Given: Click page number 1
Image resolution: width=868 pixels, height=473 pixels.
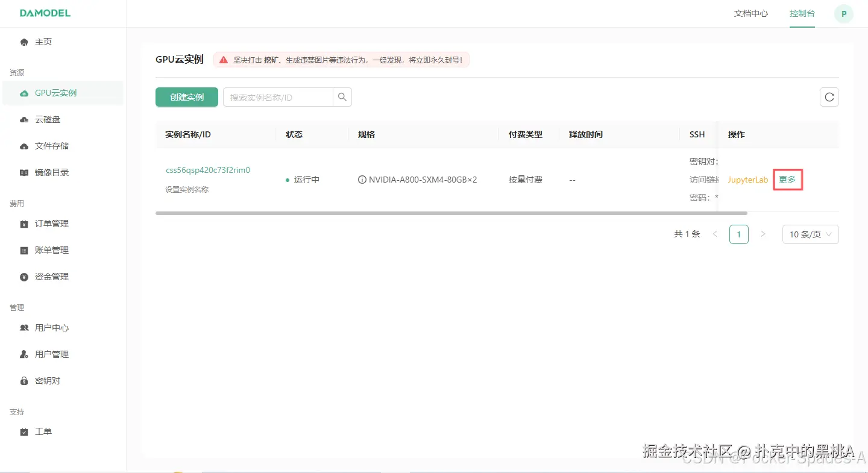Looking at the screenshot, I should coord(739,234).
